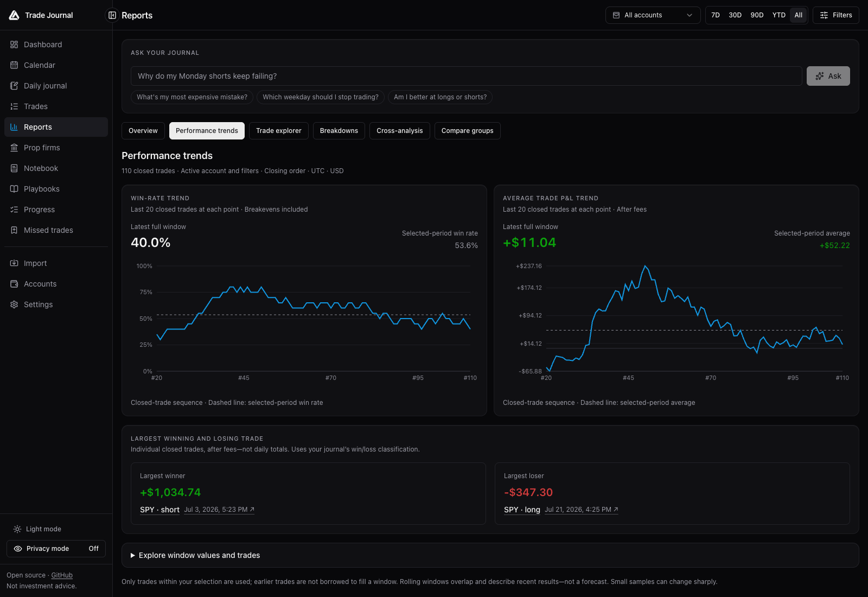Focus the Ask your journal input field
Image resolution: width=868 pixels, height=597 pixels.
[x=467, y=76]
